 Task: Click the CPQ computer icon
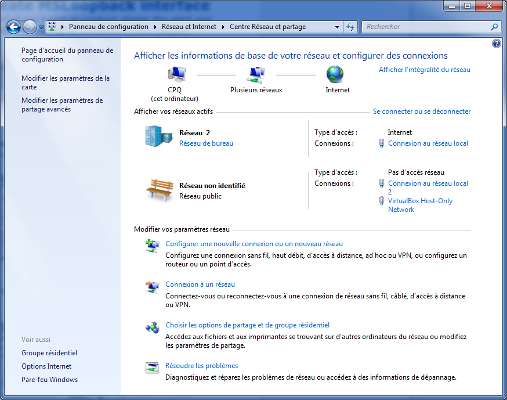coord(176,74)
